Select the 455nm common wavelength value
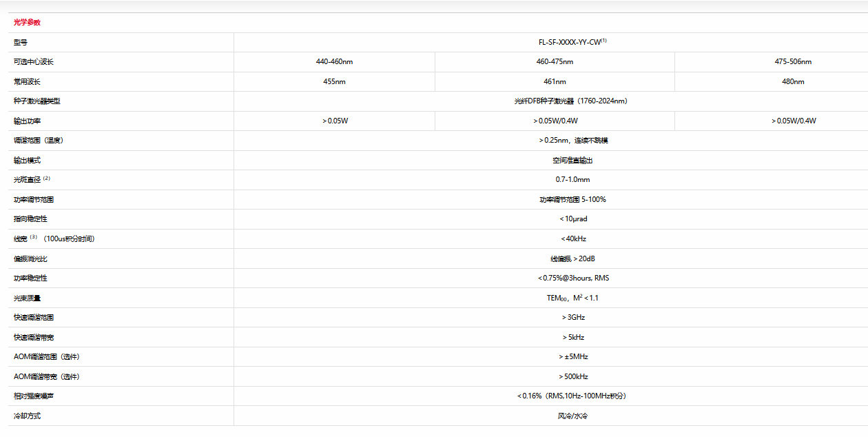The image size is (868, 437). coord(334,81)
